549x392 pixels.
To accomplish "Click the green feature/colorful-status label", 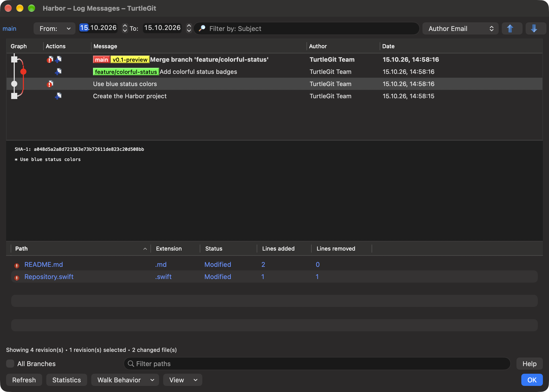I will point(126,72).
